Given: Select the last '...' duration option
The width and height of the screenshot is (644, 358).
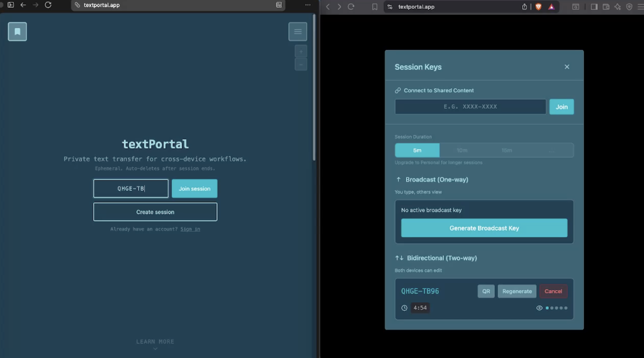Looking at the screenshot, I should (x=551, y=150).
